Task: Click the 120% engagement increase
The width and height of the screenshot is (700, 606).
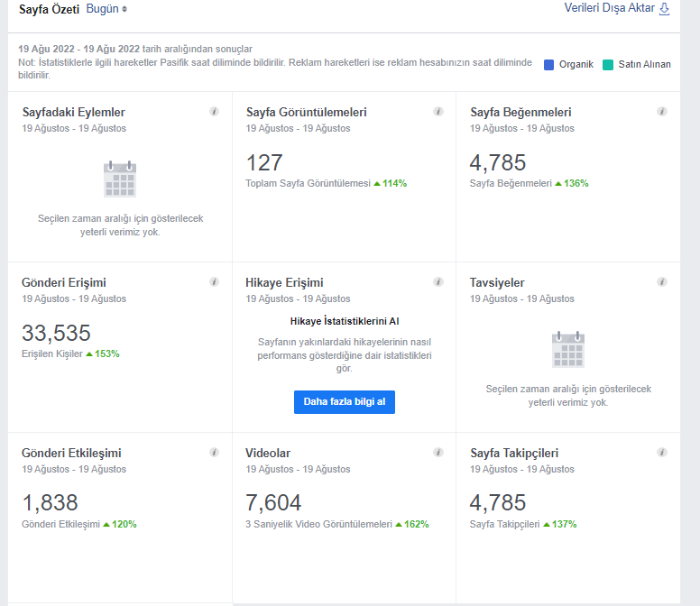Action: 120,524
